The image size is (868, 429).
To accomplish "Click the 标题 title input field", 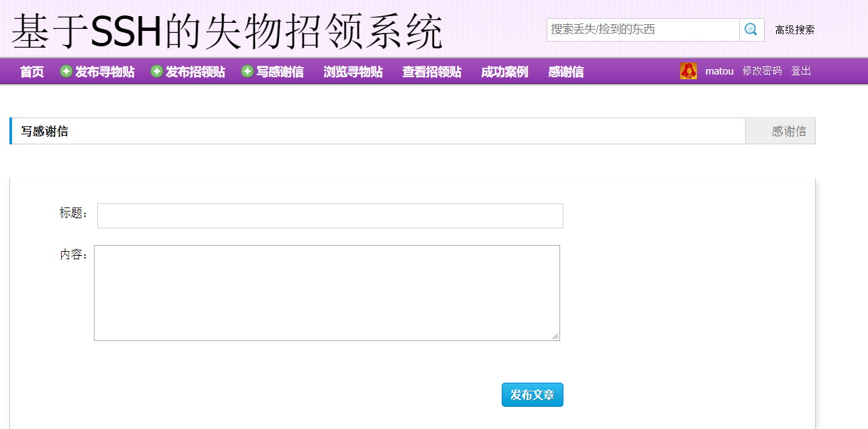I will click(330, 216).
